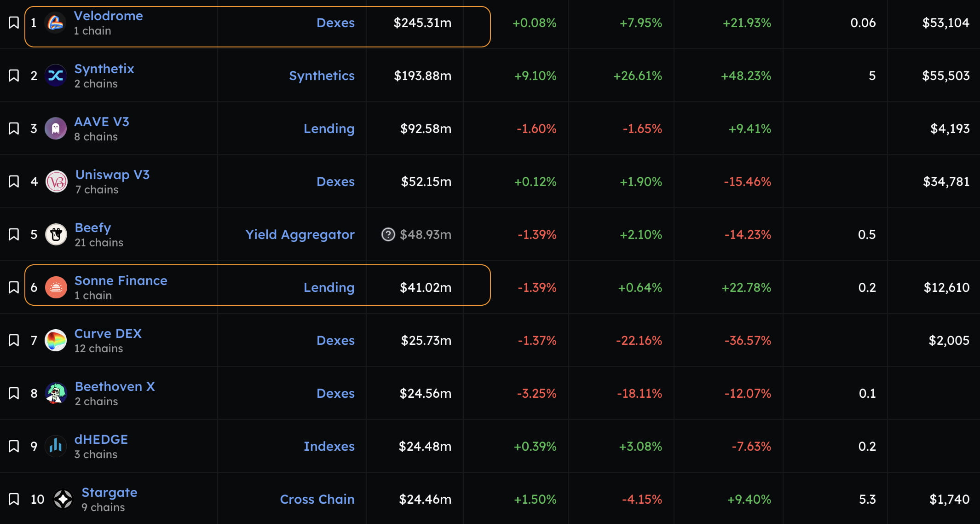
Task: Open the Cross Chain category link
Action: pos(317,499)
